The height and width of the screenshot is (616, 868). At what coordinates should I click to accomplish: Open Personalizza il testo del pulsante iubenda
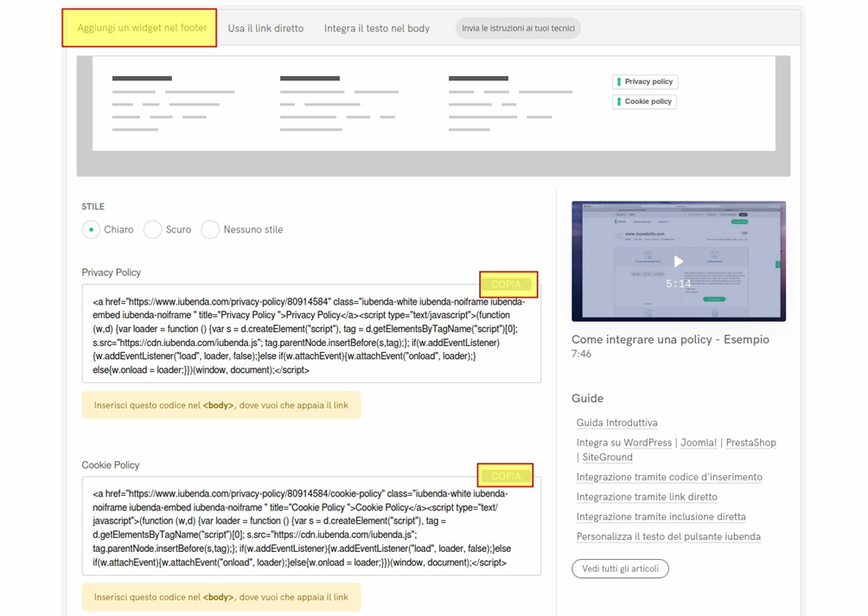[x=668, y=537]
